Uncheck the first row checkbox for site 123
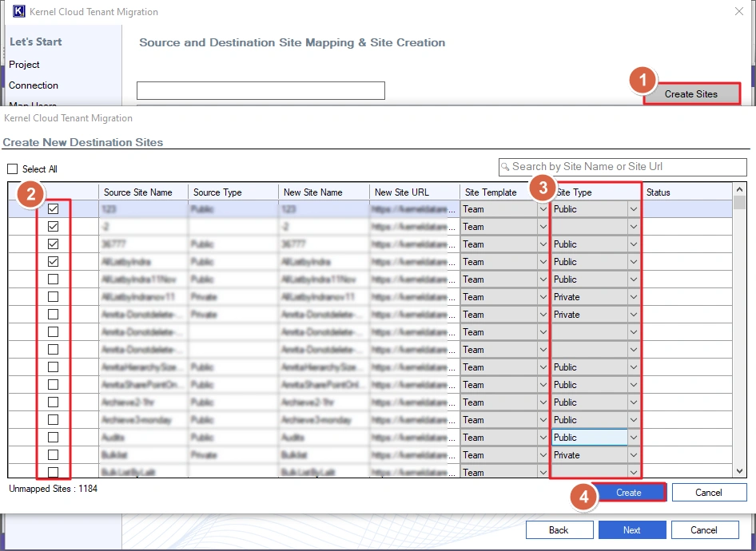Screen dimensions: 756x551 coord(53,209)
